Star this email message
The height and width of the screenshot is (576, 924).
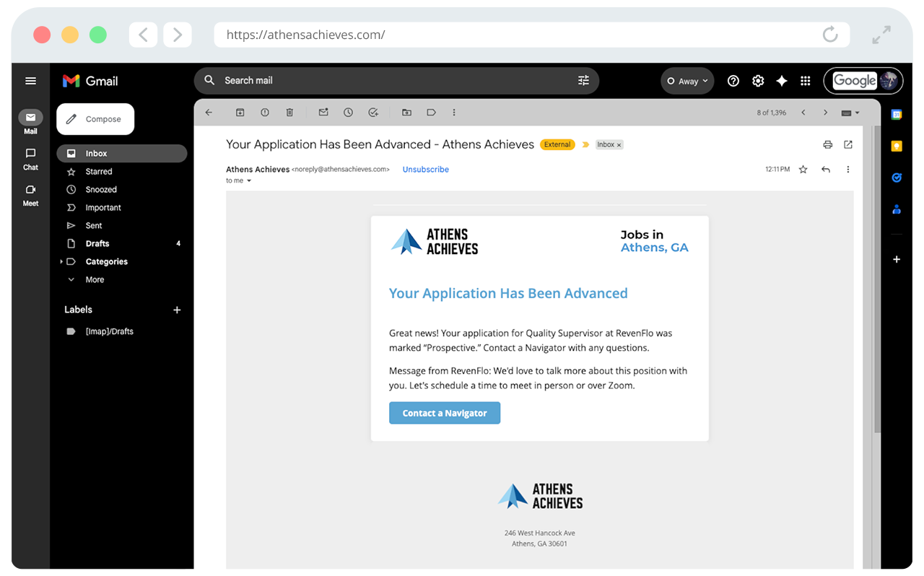click(803, 170)
